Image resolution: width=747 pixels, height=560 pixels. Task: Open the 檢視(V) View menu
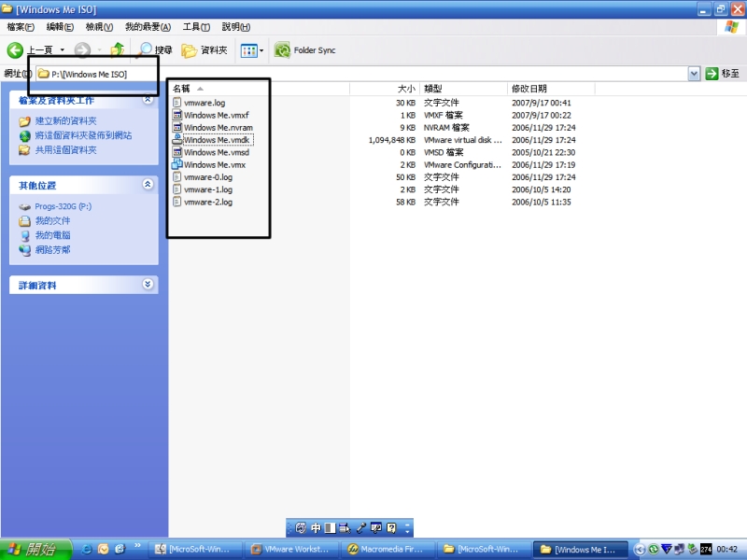point(99,27)
